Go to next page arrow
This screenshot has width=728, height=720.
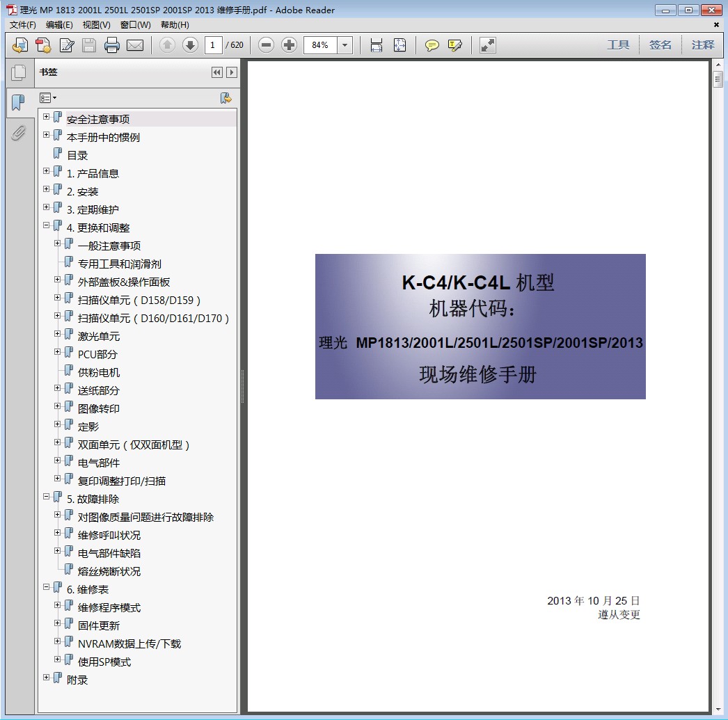click(x=190, y=45)
